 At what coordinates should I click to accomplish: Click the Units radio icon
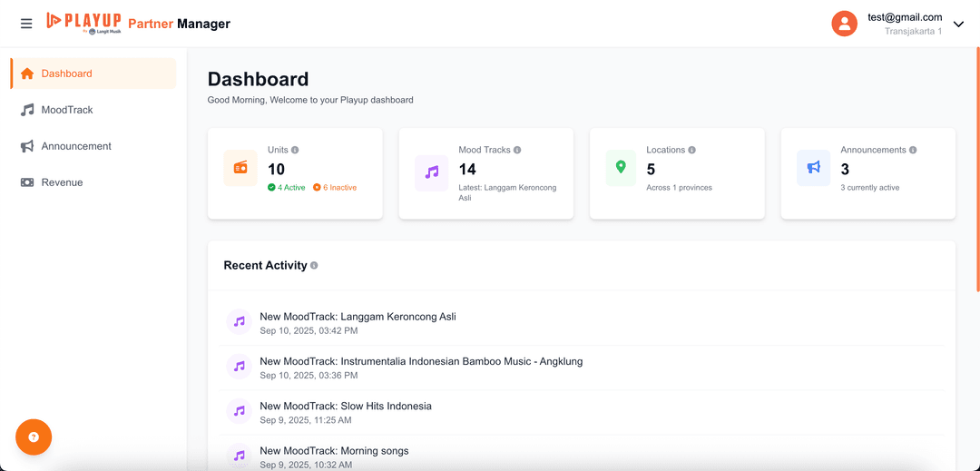[x=240, y=168]
